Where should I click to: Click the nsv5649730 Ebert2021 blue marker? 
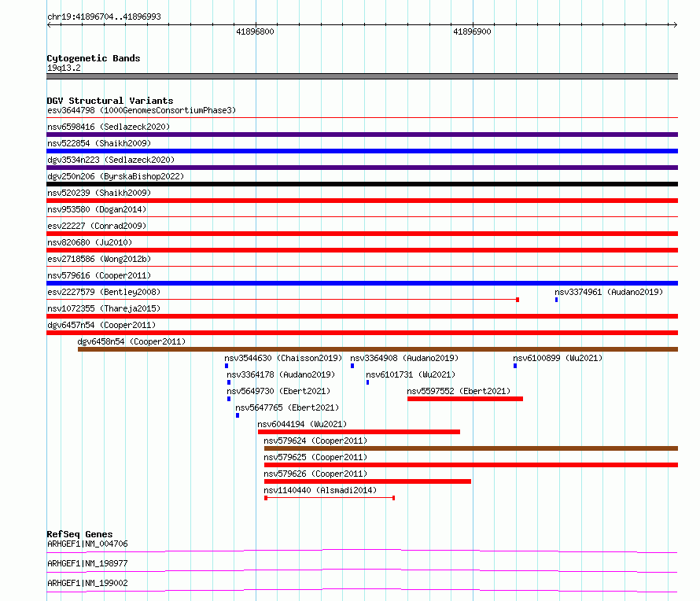point(229,399)
